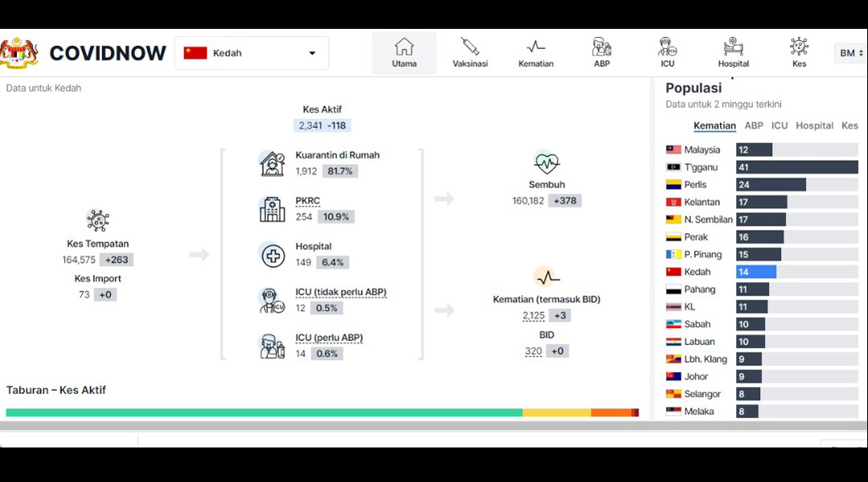This screenshot has width=868, height=482.
Task: Open the Kes navigation tab
Action: pos(800,53)
